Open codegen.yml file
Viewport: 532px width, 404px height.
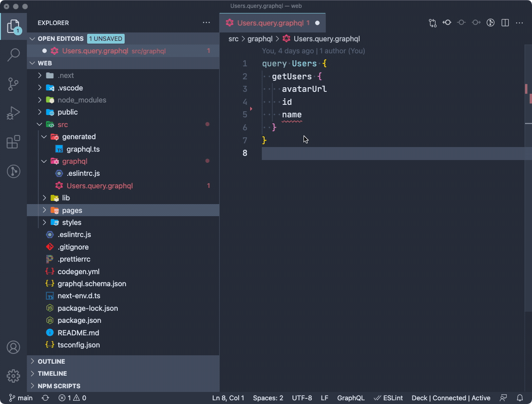click(123, 272)
